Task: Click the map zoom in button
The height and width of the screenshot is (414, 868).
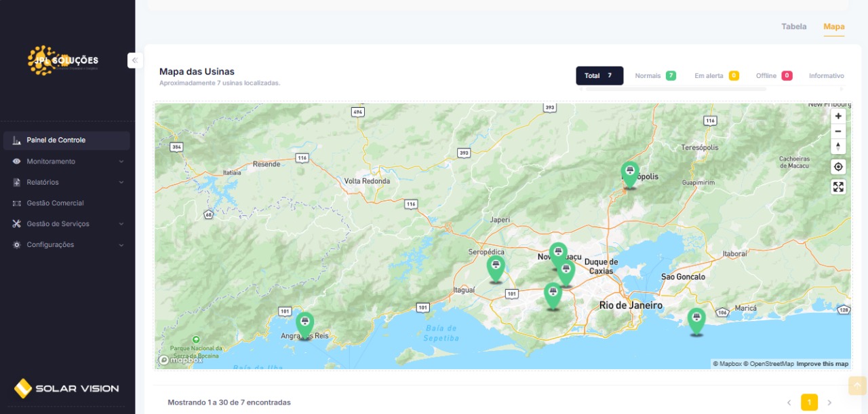Action: [838, 116]
